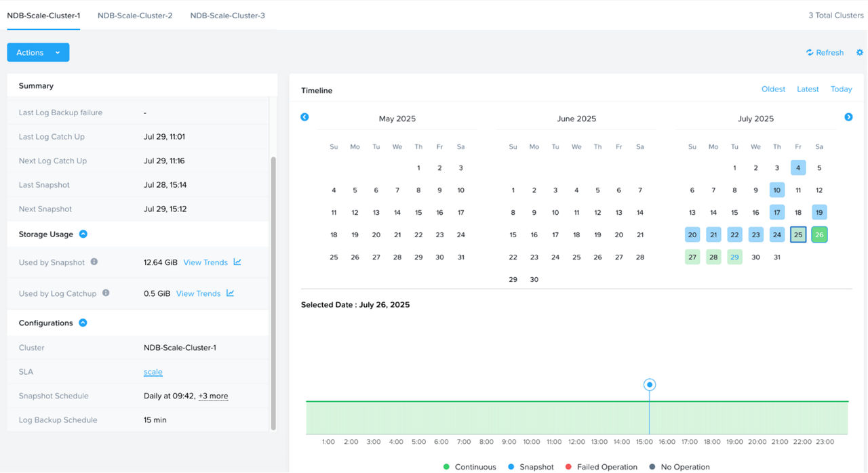The width and height of the screenshot is (868, 473).
Task: Open the scale SLA link
Action: 153,371
